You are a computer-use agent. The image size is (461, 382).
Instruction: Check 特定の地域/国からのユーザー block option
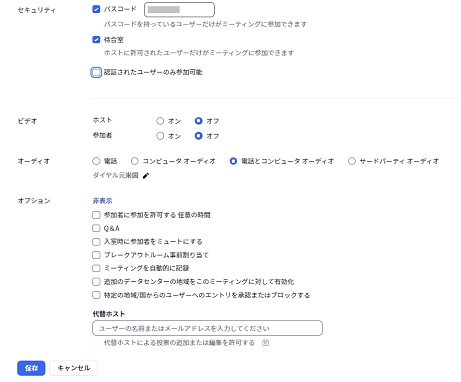click(x=96, y=295)
